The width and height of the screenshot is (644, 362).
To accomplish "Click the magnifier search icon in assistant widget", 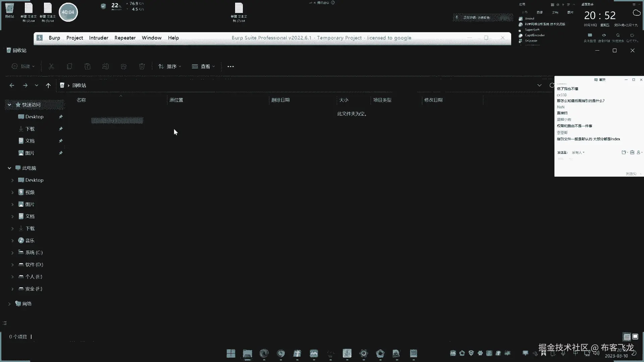I will [x=618, y=35].
